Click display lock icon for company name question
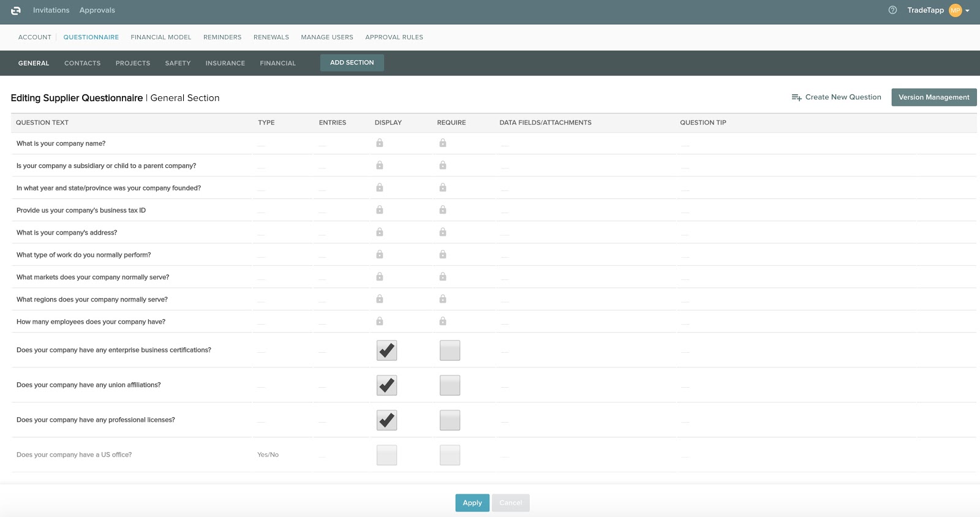Image resolution: width=980 pixels, height=517 pixels. [x=380, y=143]
